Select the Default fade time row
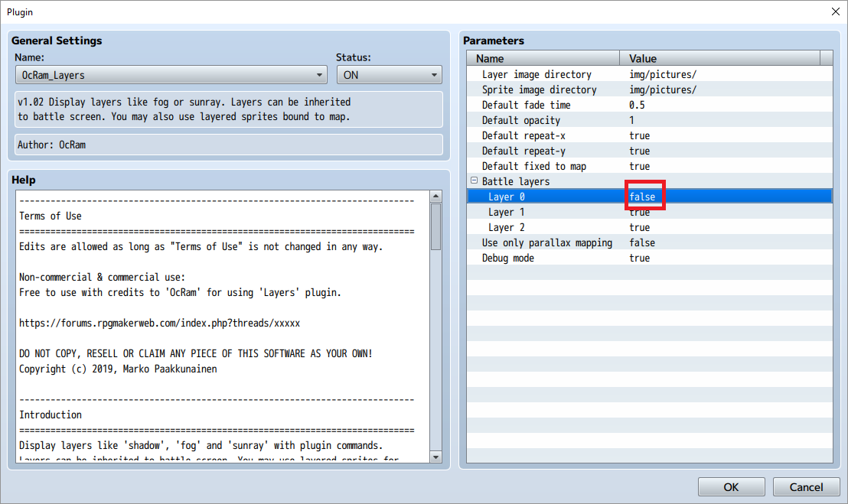848x504 pixels. point(650,105)
